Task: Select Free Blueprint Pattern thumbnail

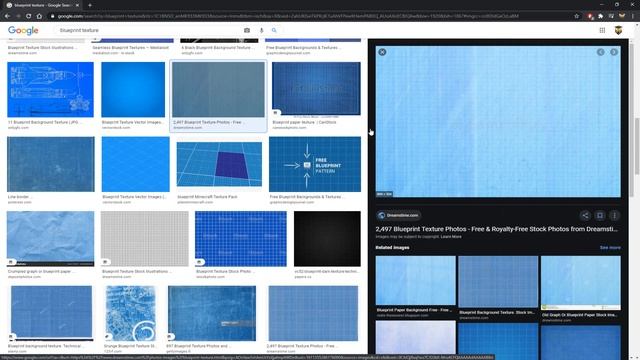Action: click(315, 164)
